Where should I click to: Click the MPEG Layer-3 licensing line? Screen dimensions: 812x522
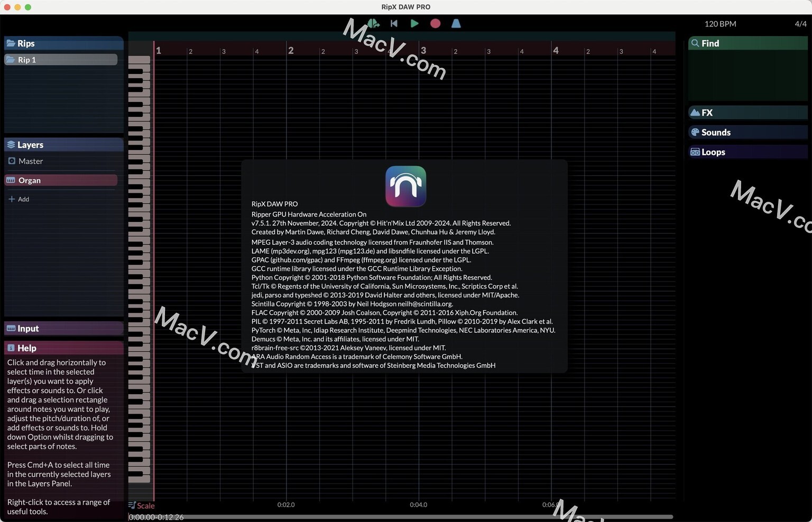pos(372,242)
